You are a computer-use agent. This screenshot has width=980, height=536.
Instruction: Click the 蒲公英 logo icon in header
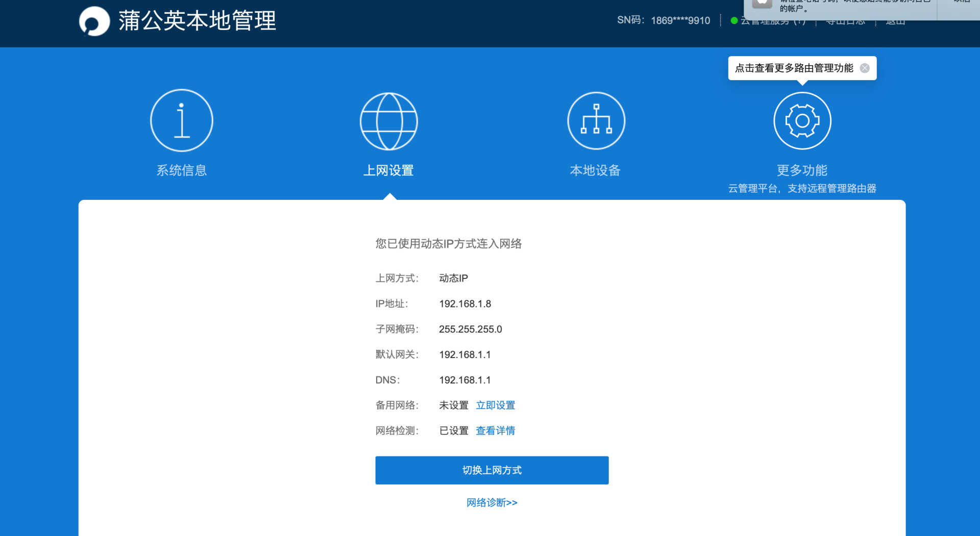[94, 21]
